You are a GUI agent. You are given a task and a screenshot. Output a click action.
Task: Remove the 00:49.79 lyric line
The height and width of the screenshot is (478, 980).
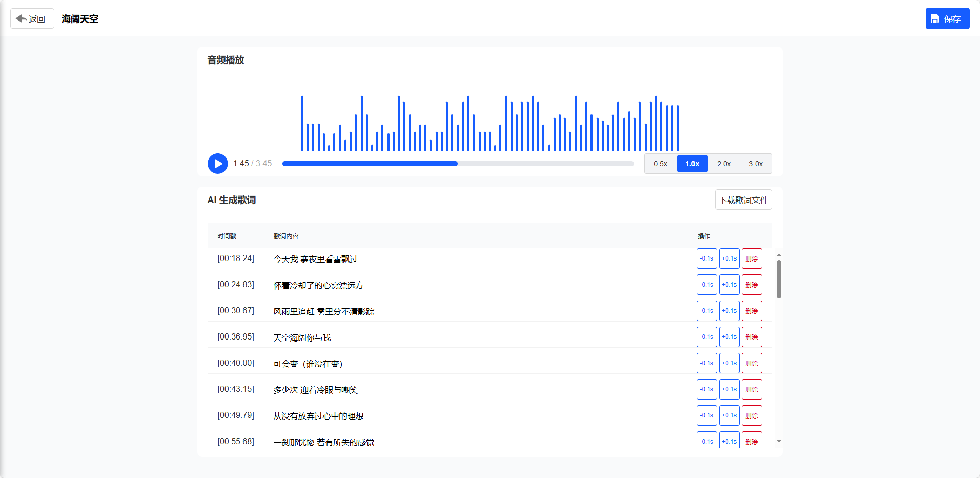751,415
